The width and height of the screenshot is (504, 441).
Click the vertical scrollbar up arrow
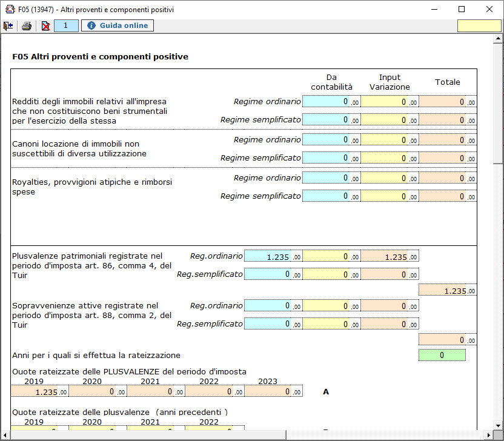[498, 39]
